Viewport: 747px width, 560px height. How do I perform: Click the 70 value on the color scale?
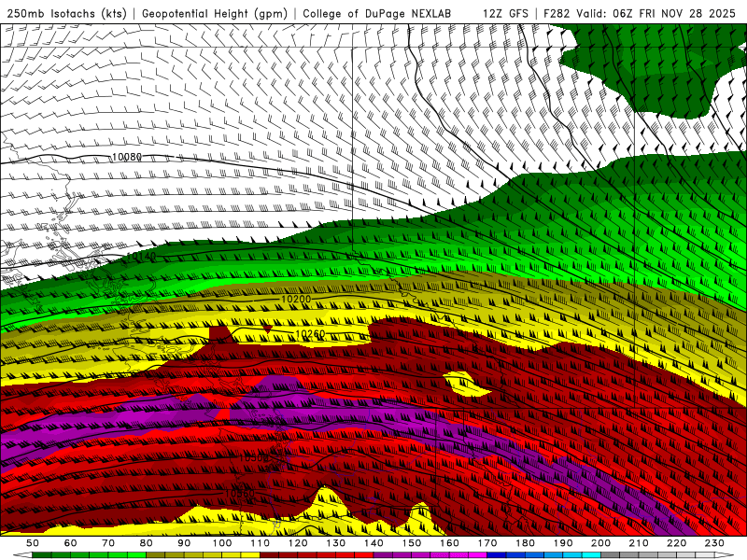[x=108, y=543]
